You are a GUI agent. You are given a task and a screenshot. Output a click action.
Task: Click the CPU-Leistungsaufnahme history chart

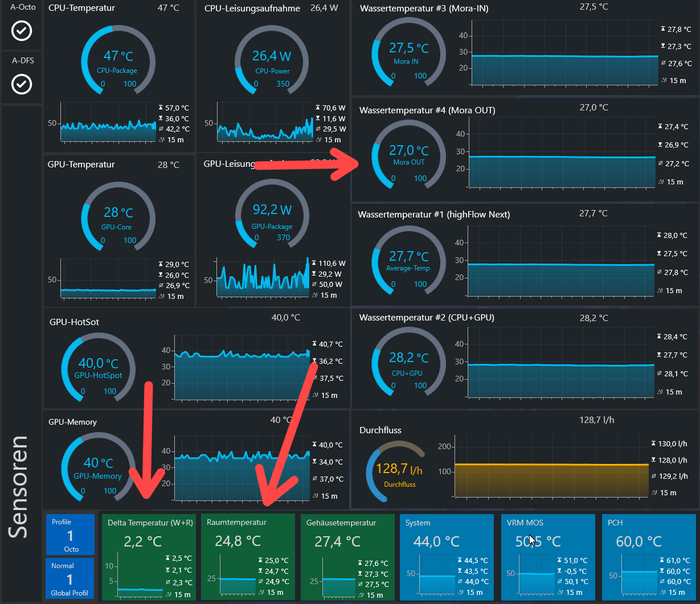tap(265, 123)
